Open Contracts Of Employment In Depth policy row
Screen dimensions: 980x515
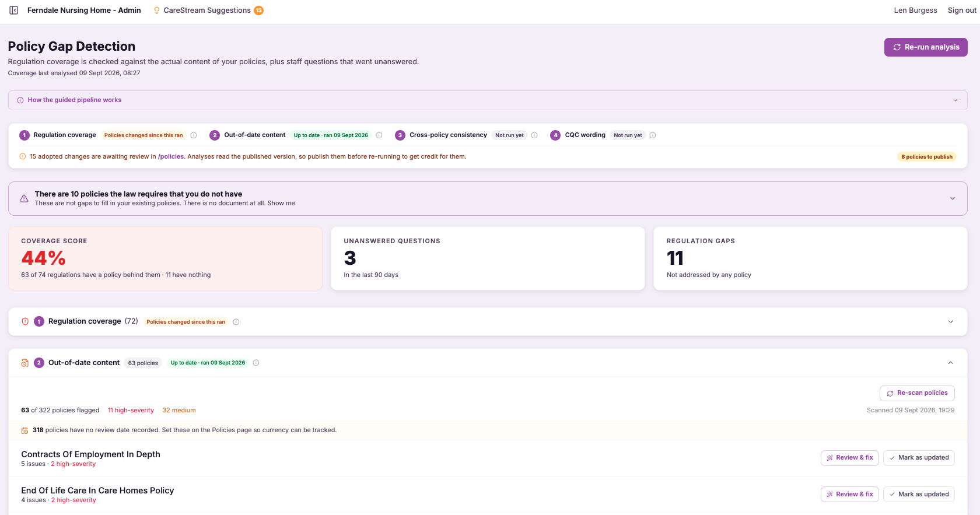click(90, 454)
